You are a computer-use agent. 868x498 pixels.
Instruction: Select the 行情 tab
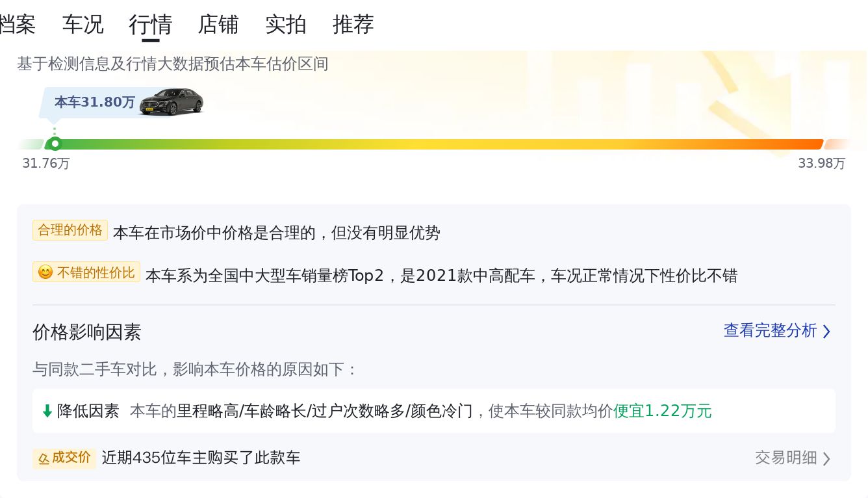(150, 25)
